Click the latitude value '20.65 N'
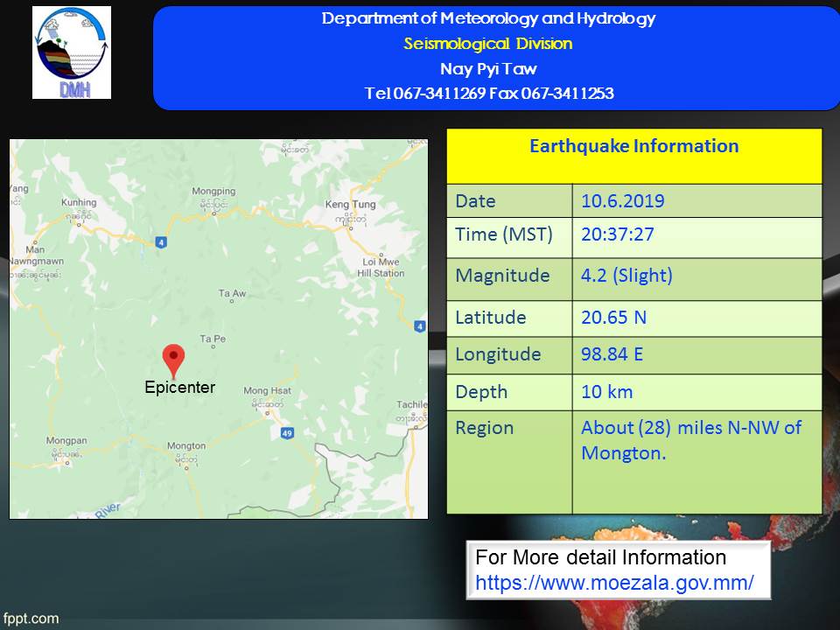 pyautogui.click(x=614, y=317)
